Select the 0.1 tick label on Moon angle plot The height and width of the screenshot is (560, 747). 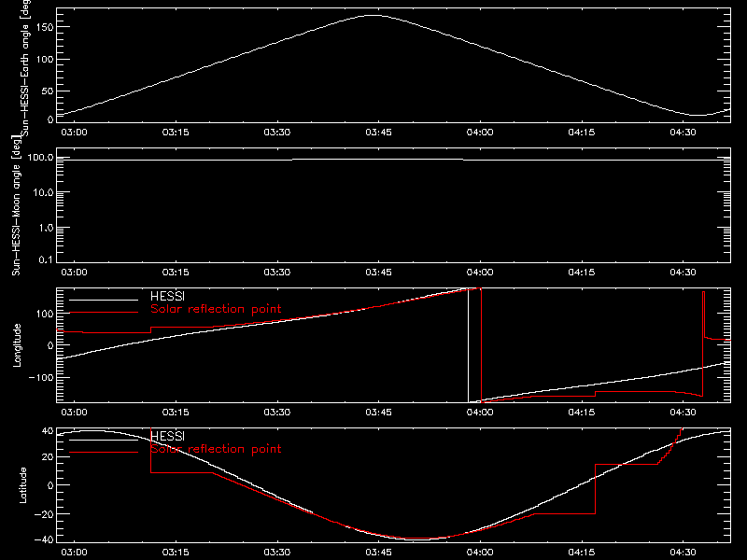coord(46,259)
